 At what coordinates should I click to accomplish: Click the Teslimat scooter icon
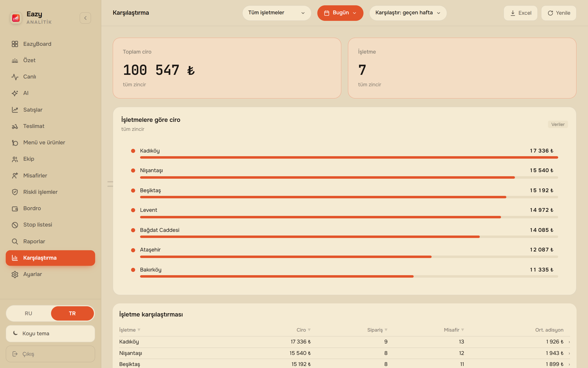[x=15, y=126]
